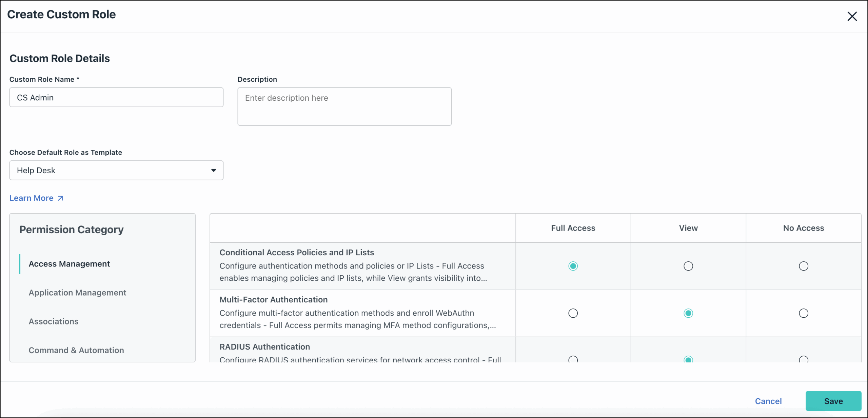Close the Create Custom Role dialog
The width and height of the screenshot is (868, 418).
[x=853, y=16]
